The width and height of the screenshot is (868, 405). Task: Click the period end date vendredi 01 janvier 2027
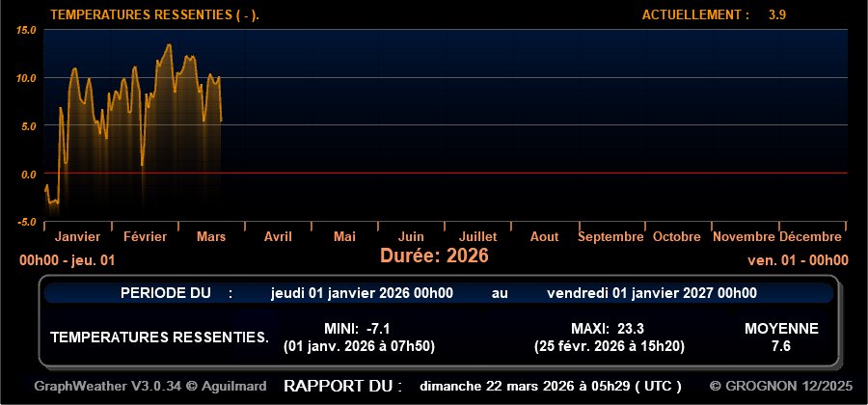point(651,293)
